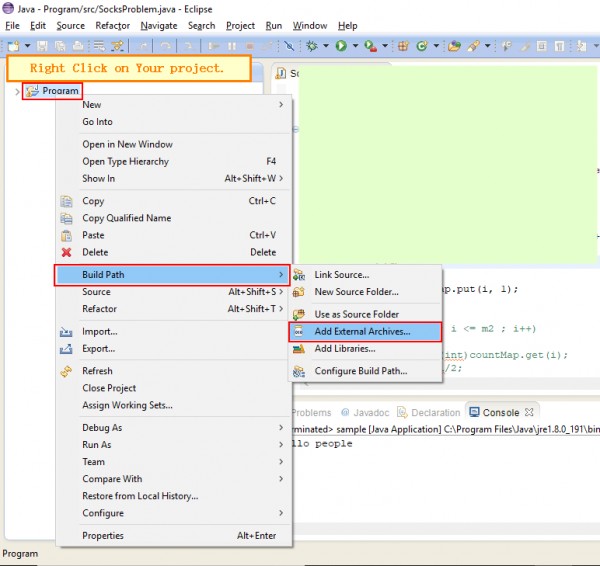Image resolution: width=600 pixels, height=566 pixels.
Task: Click the Refresh icon in context menu
Action: [x=67, y=371]
